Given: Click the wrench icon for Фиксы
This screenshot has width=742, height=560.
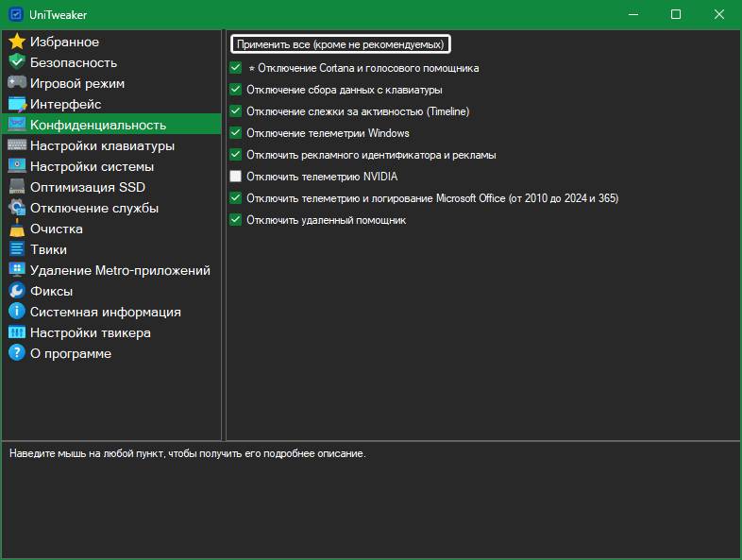Looking at the screenshot, I should [17, 291].
